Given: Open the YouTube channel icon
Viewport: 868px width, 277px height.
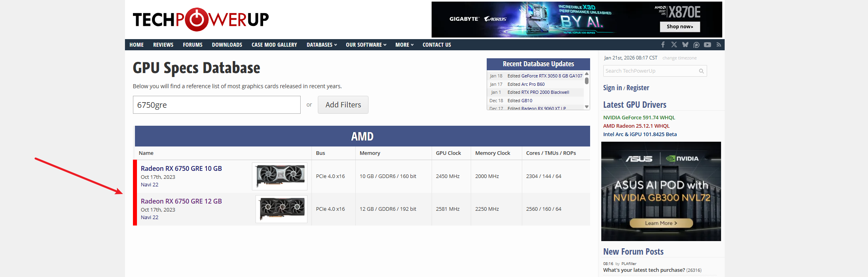Looking at the screenshot, I should (x=707, y=45).
